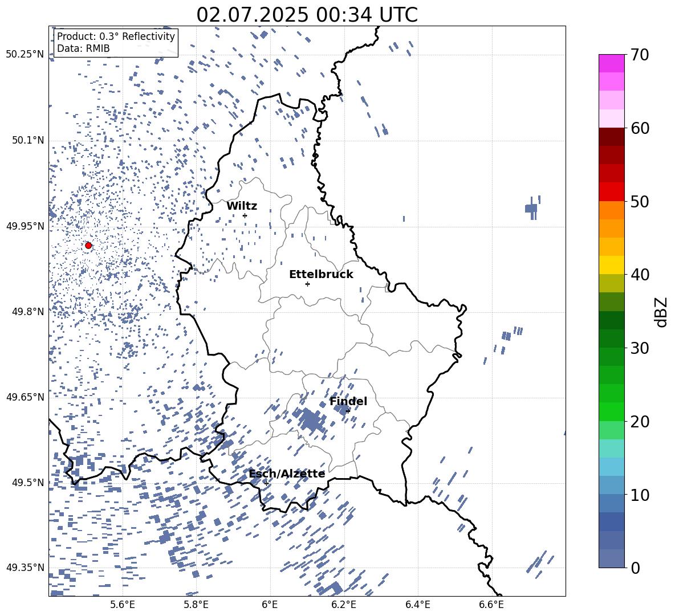Click the 5.6°E longitude label
The image size is (675, 616).
[123, 605]
